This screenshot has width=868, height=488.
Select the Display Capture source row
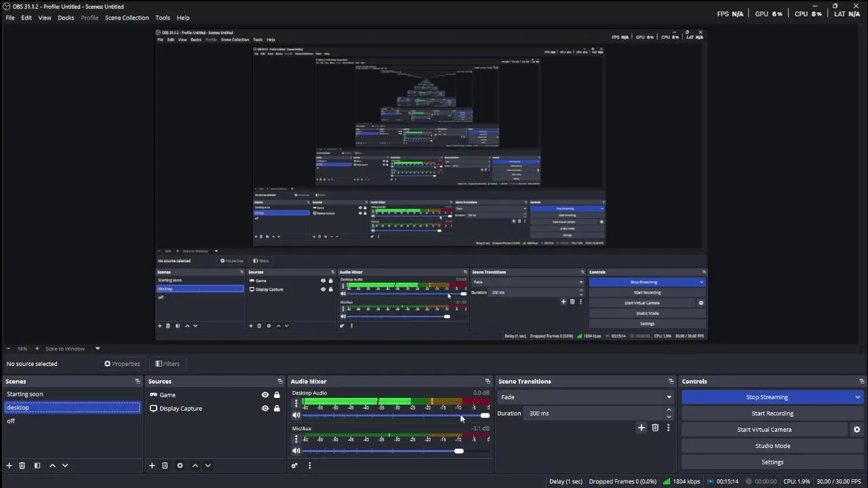215,409
